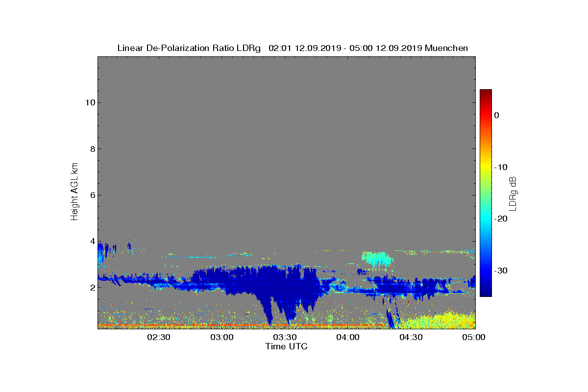Select the 02:30 time tick label
Viewport: 588px width, 392px height.
pyautogui.click(x=158, y=337)
